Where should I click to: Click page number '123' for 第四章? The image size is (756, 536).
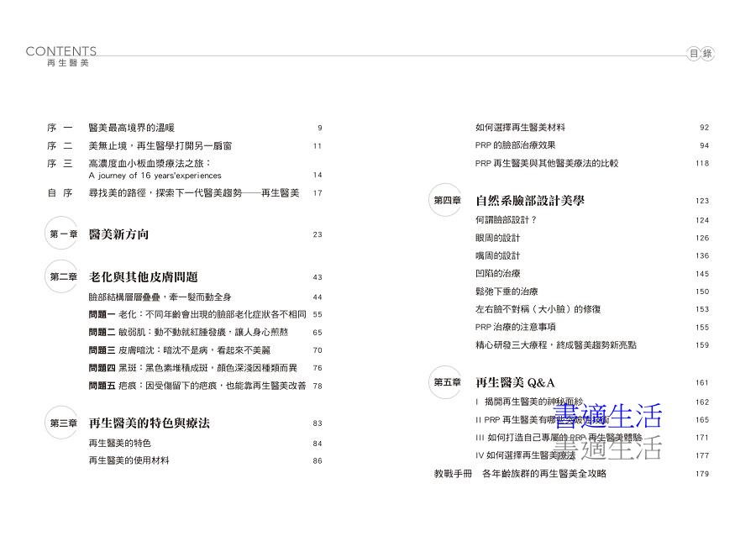[x=702, y=201]
